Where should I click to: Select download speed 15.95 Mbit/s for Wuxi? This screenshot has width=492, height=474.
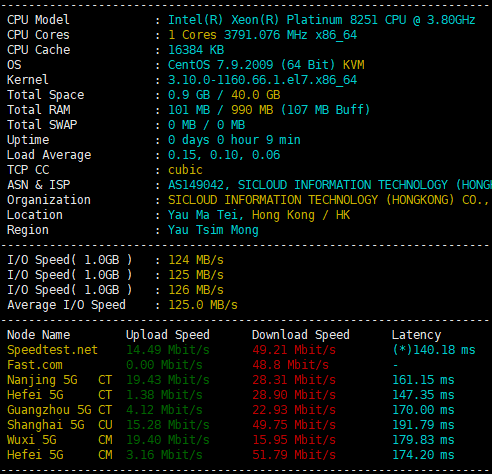tap(294, 440)
